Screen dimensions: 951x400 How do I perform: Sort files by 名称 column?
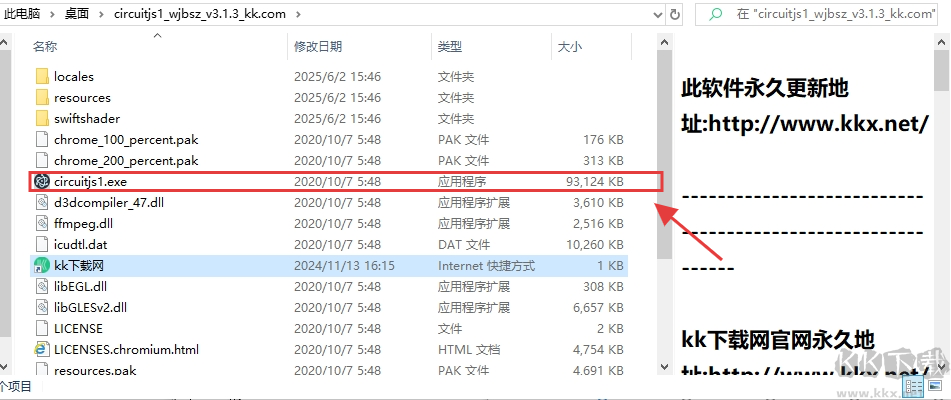[45, 46]
